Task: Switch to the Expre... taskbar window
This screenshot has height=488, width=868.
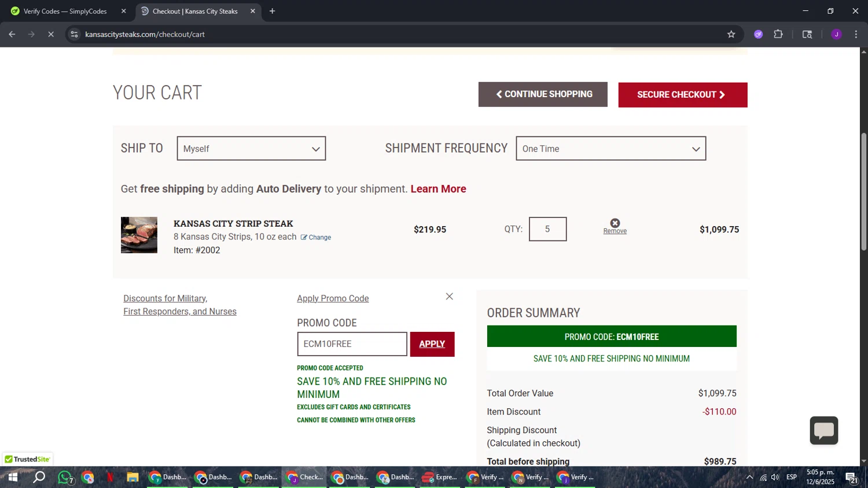Action: pos(440,477)
